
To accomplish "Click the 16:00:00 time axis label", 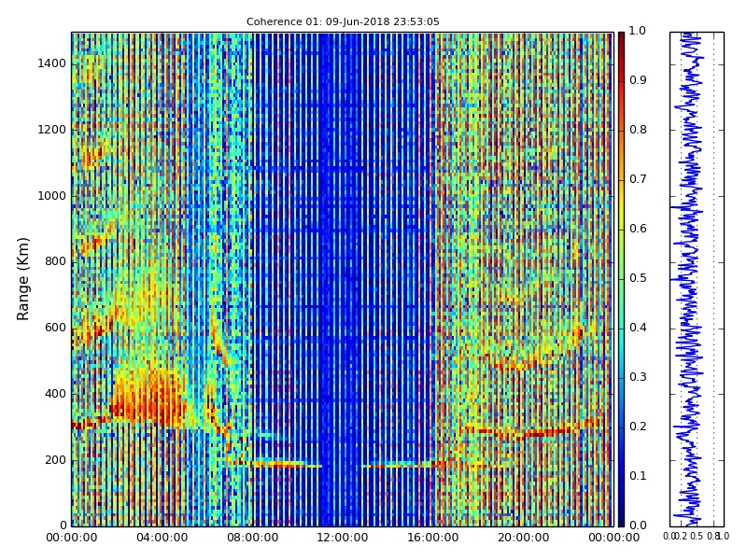I will (x=433, y=539).
